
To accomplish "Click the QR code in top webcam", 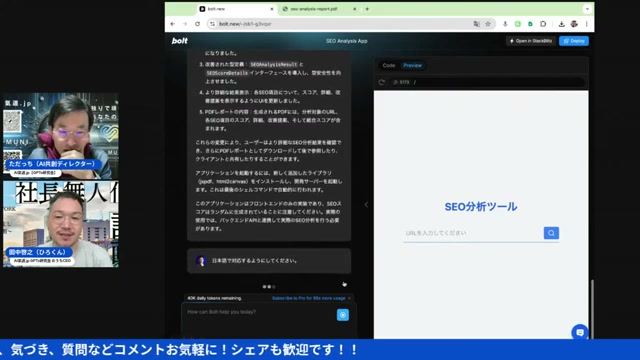I will coord(12,122).
